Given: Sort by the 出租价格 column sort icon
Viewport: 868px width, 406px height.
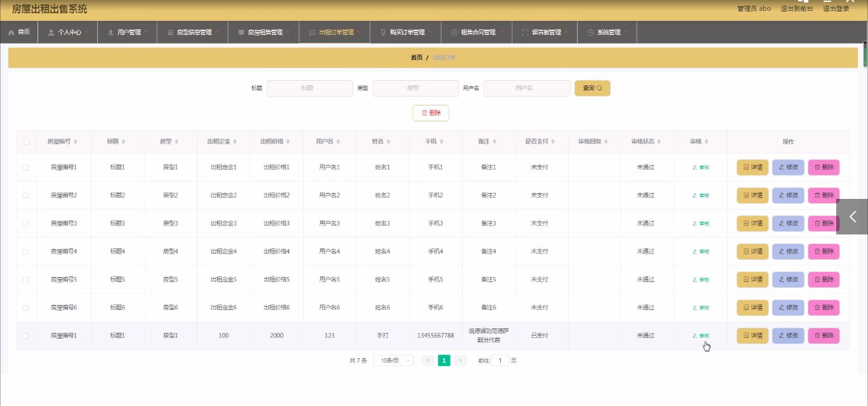Looking at the screenshot, I should [289, 142].
